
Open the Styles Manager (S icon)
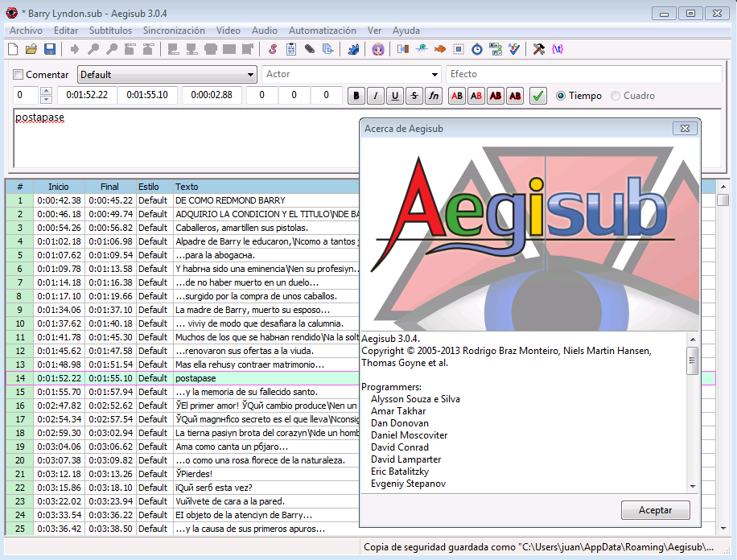click(x=273, y=49)
